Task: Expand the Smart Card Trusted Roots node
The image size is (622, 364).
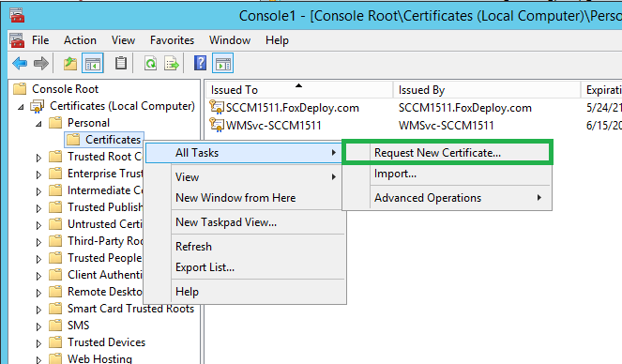Action: tap(38, 310)
